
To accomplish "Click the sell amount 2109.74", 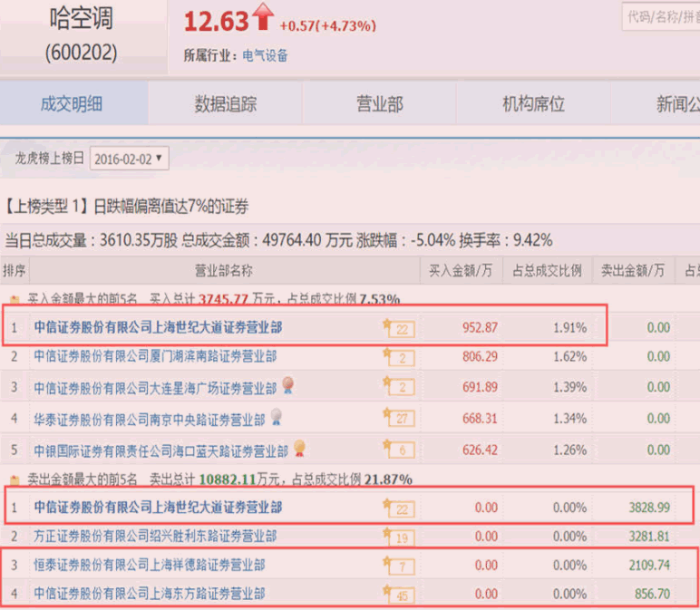I will tap(649, 566).
